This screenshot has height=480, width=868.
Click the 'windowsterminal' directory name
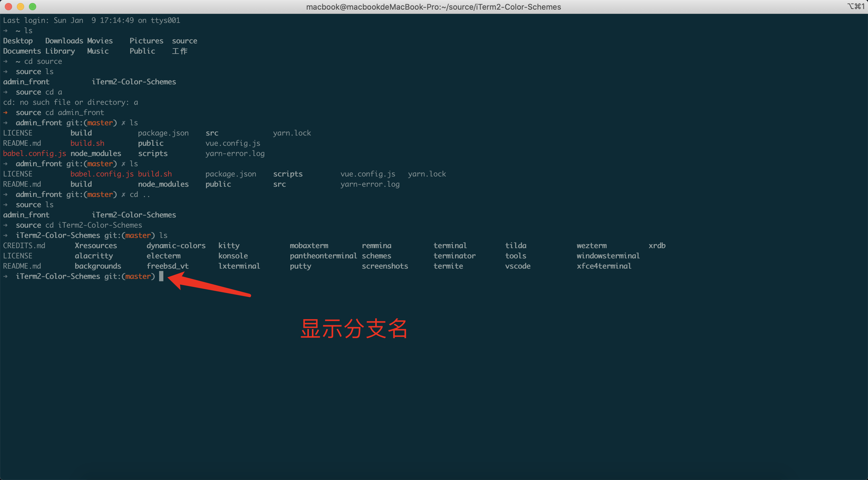(x=608, y=256)
